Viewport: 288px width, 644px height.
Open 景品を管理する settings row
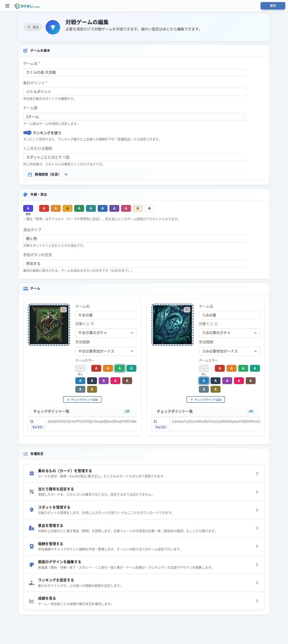pyautogui.click(x=144, y=528)
